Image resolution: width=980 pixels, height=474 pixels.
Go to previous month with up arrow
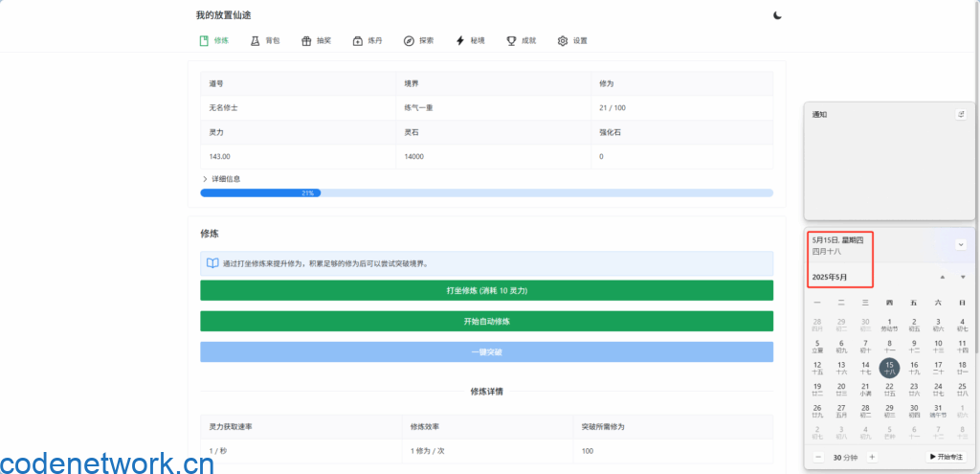point(943,277)
